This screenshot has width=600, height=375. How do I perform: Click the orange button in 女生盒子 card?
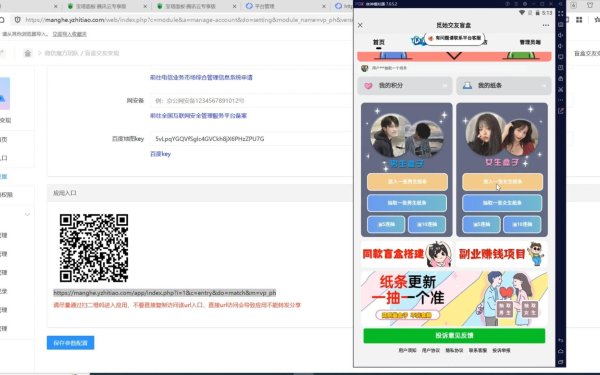click(502, 182)
